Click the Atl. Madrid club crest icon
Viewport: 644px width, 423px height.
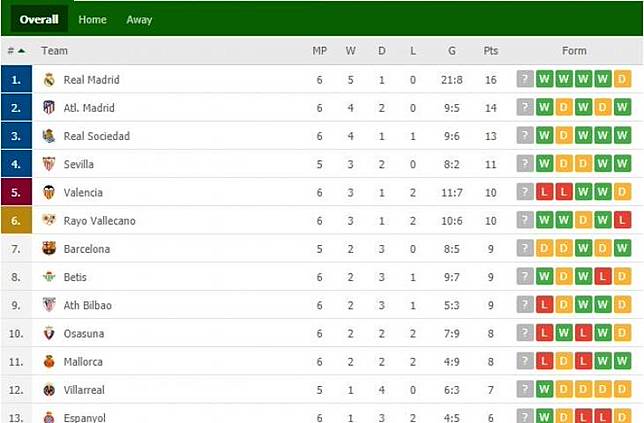tap(49, 108)
